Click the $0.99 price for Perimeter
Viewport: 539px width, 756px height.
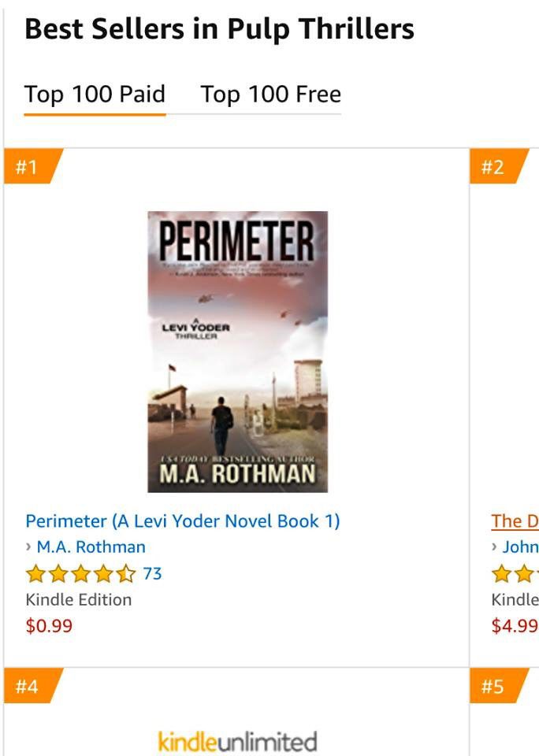(49, 627)
